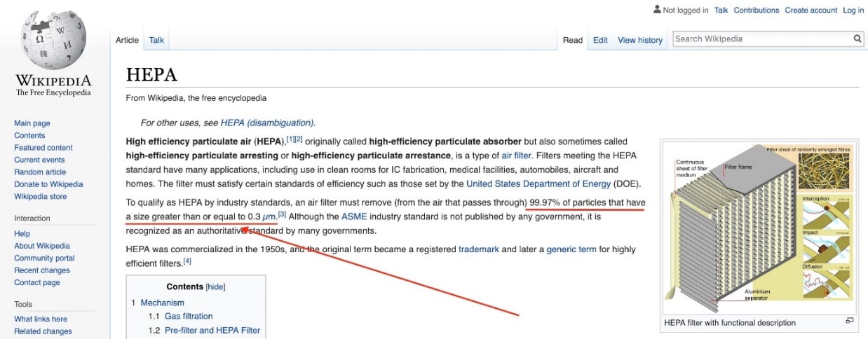
Task: Open the HEPA filter diagram thumbnail
Action: pos(759,228)
